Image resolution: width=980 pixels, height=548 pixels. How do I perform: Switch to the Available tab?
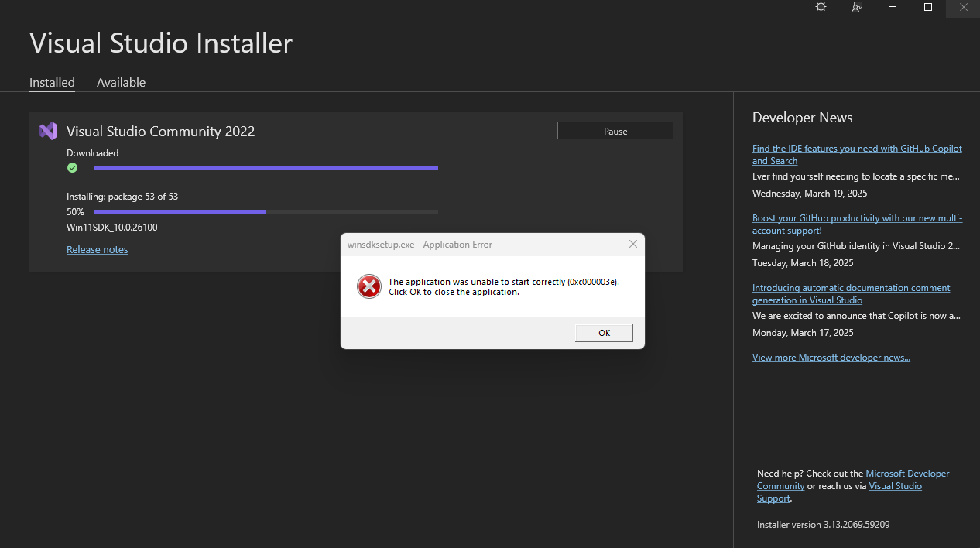coord(121,82)
